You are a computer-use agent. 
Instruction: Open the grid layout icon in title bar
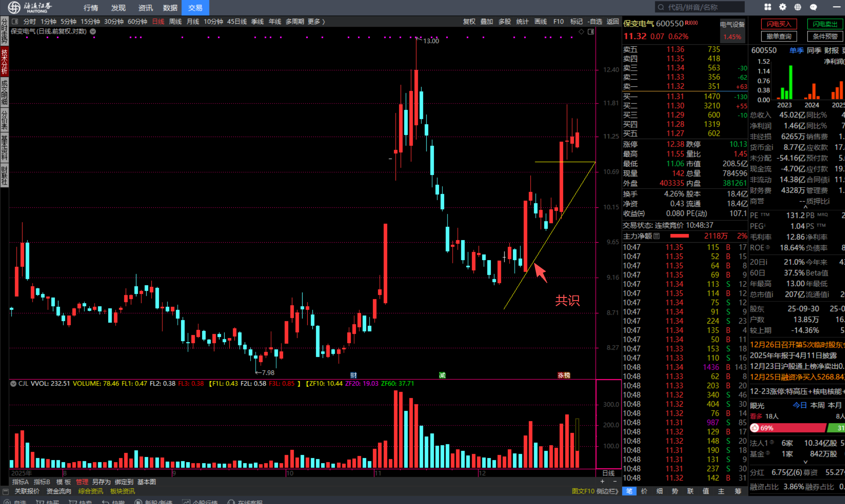768,7
